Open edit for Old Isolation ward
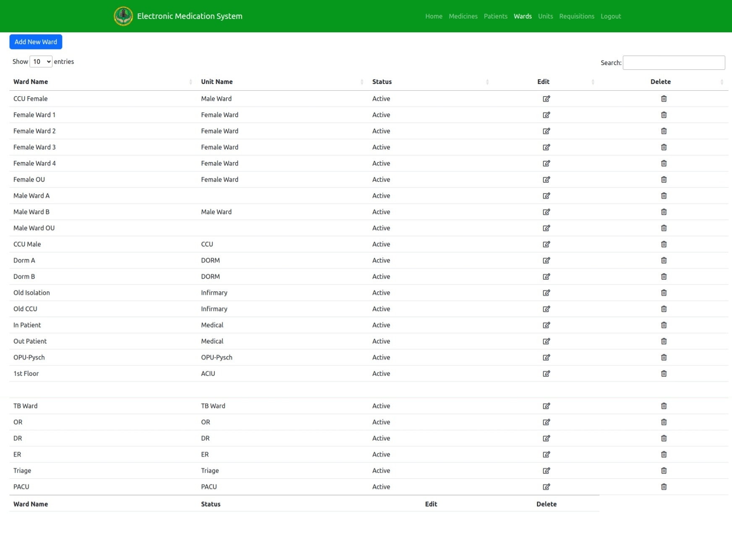This screenshot has height=560, width=732. 546,293
